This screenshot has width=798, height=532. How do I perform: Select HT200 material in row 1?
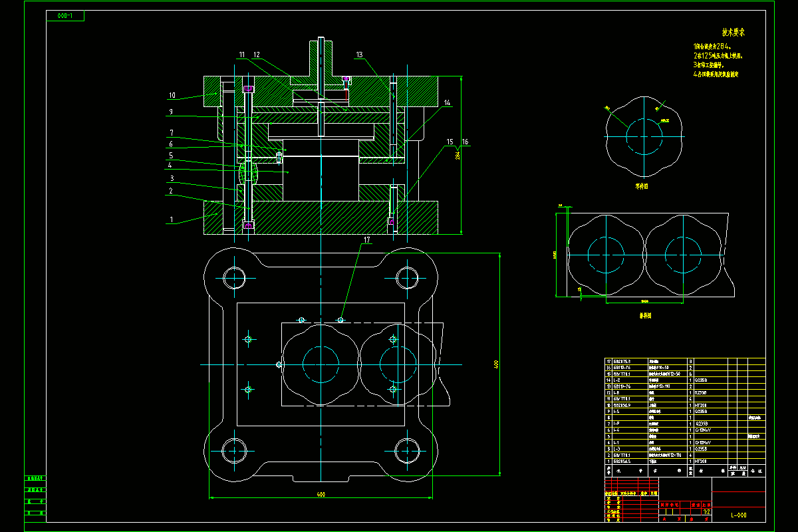(700, 462)
